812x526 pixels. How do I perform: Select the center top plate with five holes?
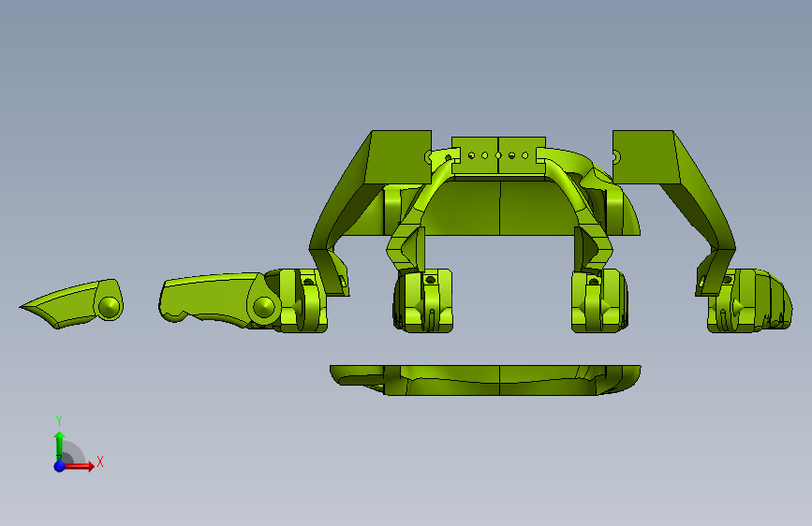pyautogui.click(x=498, y=155)
